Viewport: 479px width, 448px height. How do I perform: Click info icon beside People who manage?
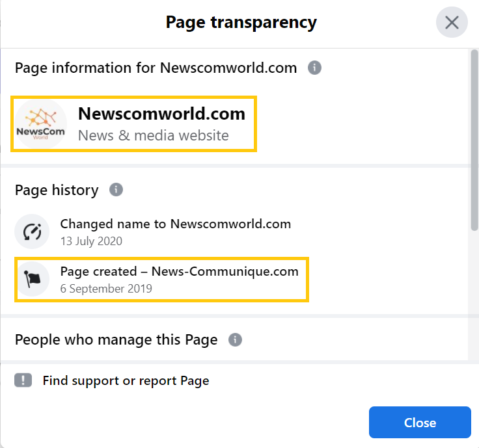point(235,339)
